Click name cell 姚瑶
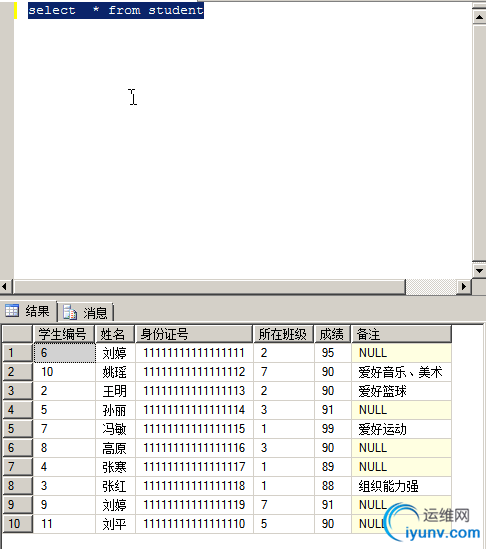This screenshot has height=549, width=486. point(115,371)
